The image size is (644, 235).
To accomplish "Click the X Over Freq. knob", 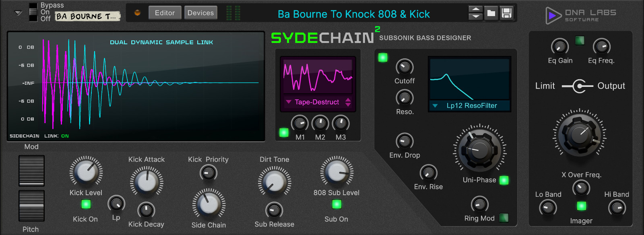I will click(581, 188).
